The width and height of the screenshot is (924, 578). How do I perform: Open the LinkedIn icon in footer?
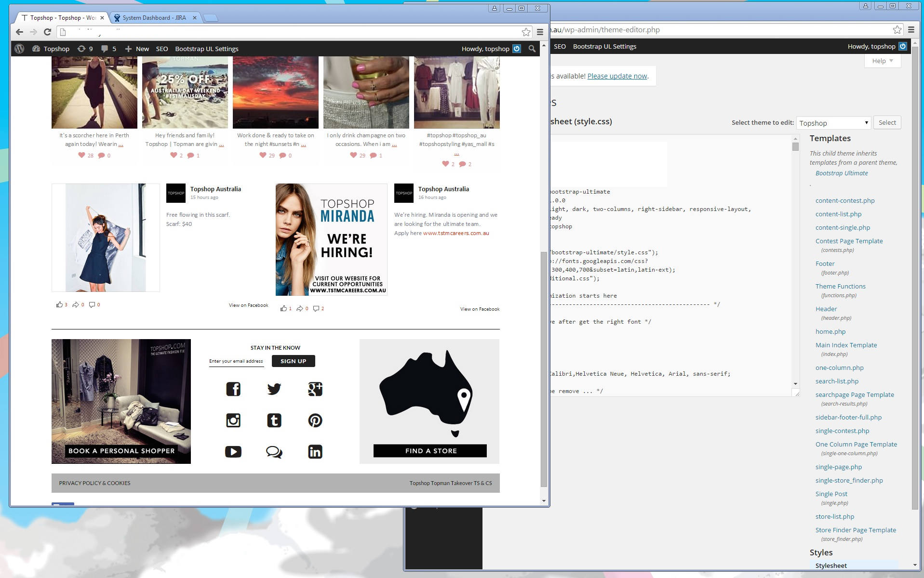pyautogui.click(x=315, y=451)
